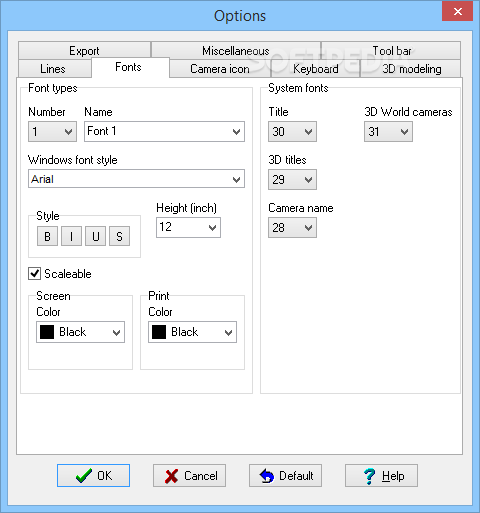
Task: Click the question mark icon on Help
Action: [x=369, y=476]
